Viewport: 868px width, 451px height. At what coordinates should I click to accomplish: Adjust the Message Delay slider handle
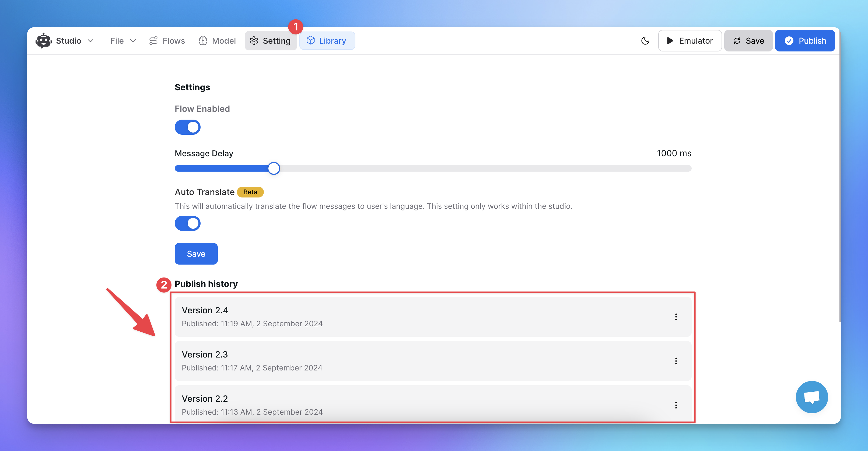(x=274, y=168)
